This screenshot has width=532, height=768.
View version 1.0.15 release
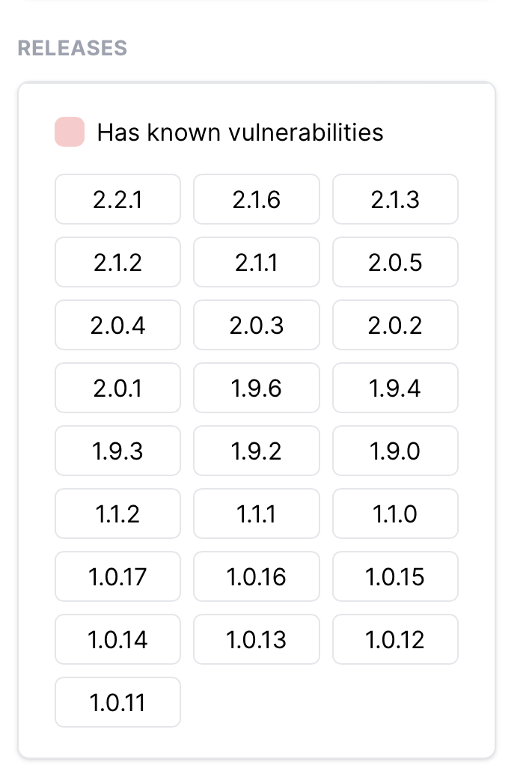pyautogui.click(x=395, y=577)
